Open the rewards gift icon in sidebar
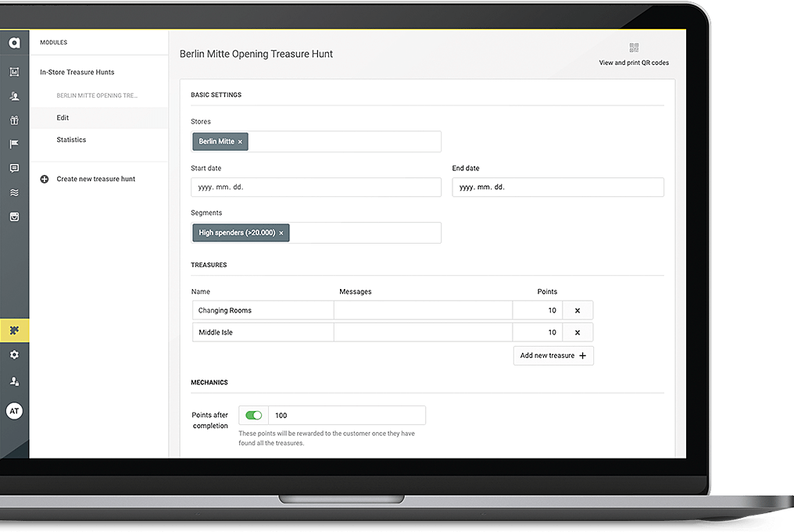 point(14,120)
